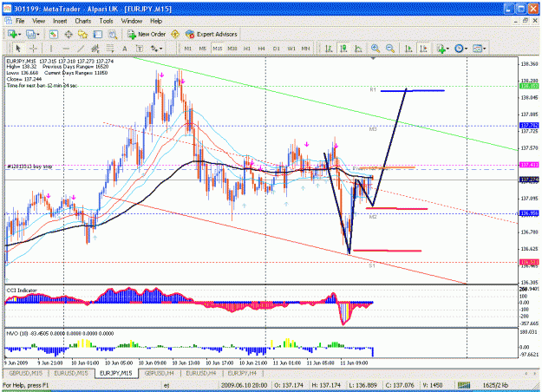Select the Trendline drawing tool
542x392 pixels.
(81, 49)
